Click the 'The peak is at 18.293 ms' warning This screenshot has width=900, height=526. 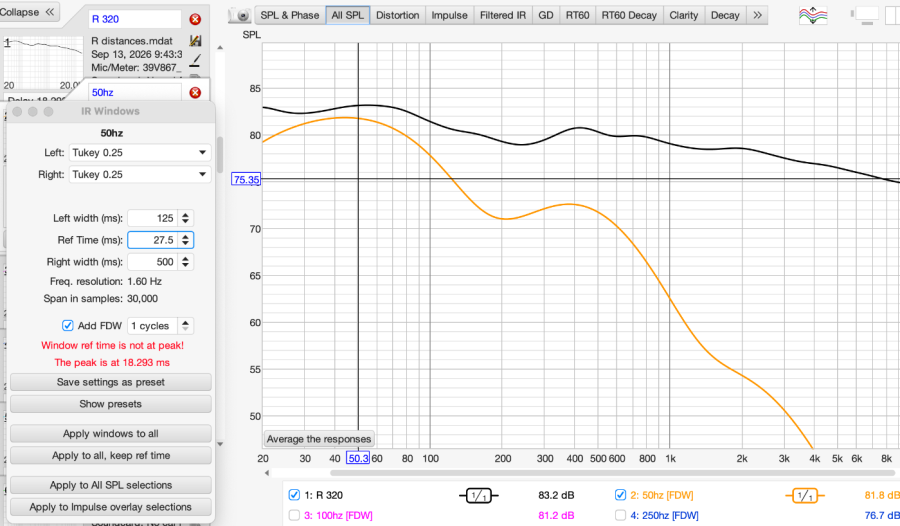click(112, 363)
